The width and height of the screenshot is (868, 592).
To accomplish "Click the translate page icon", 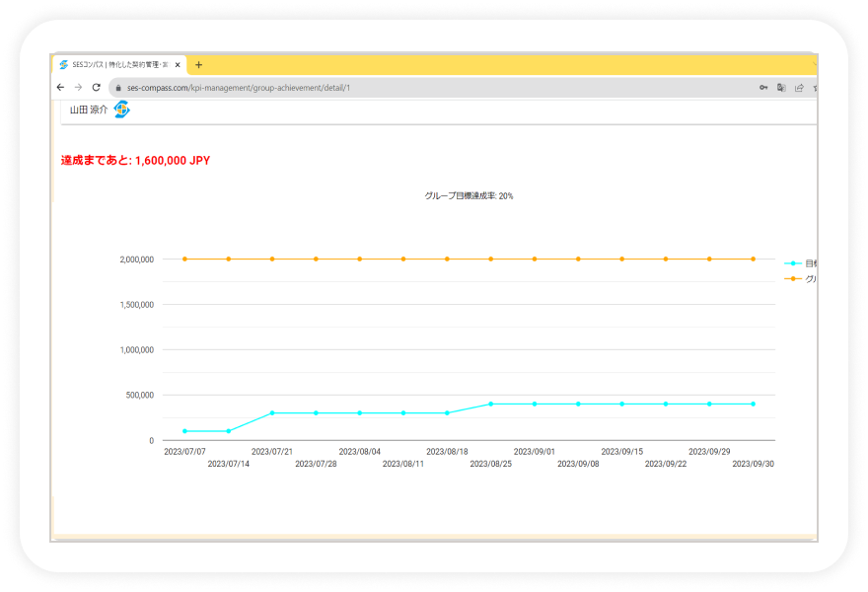I will coord(781,88).
